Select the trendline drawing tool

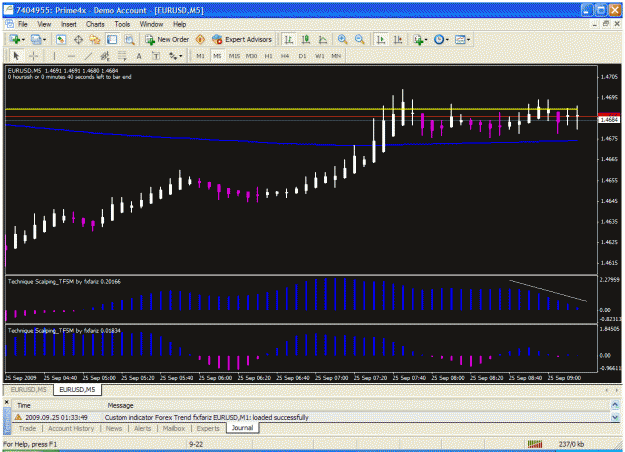(x=88, y=56)
